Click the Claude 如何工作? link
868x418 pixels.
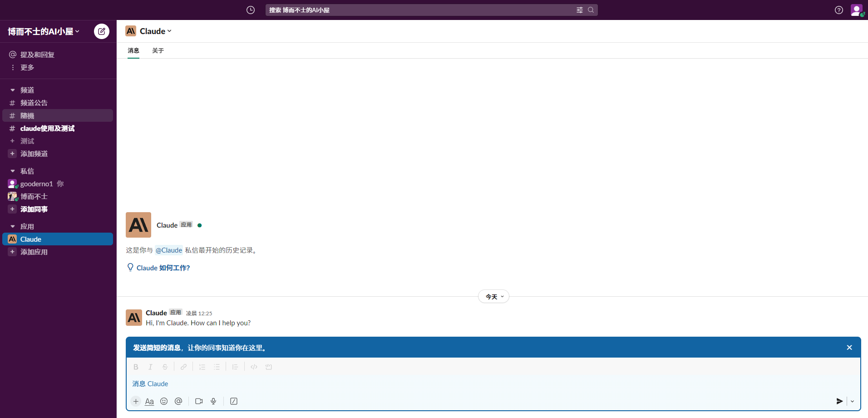pos(163,268)
